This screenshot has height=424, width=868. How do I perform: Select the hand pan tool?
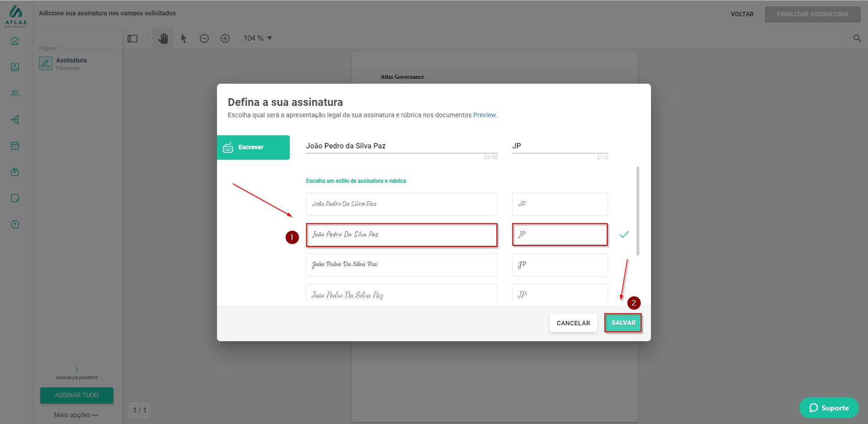pos(163,38)
